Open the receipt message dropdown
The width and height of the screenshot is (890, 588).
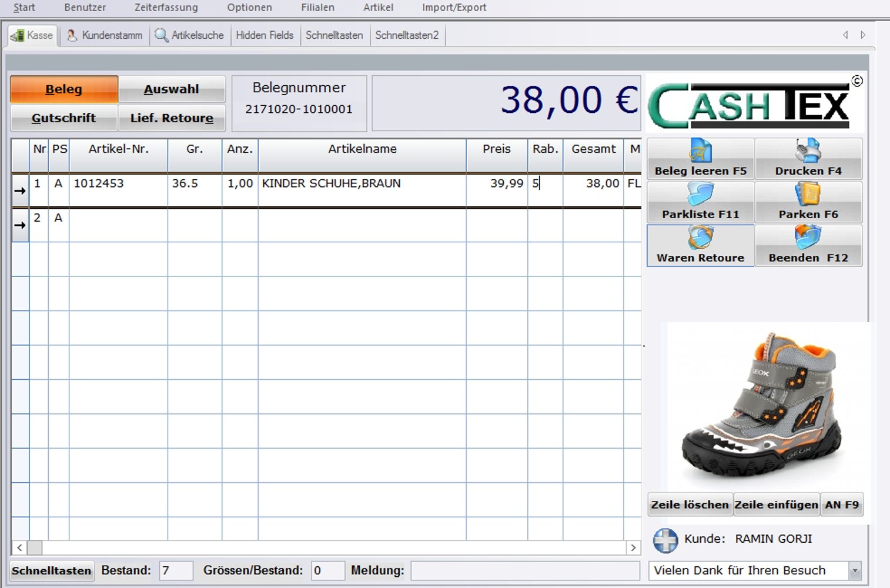click(x=855, y=570)
